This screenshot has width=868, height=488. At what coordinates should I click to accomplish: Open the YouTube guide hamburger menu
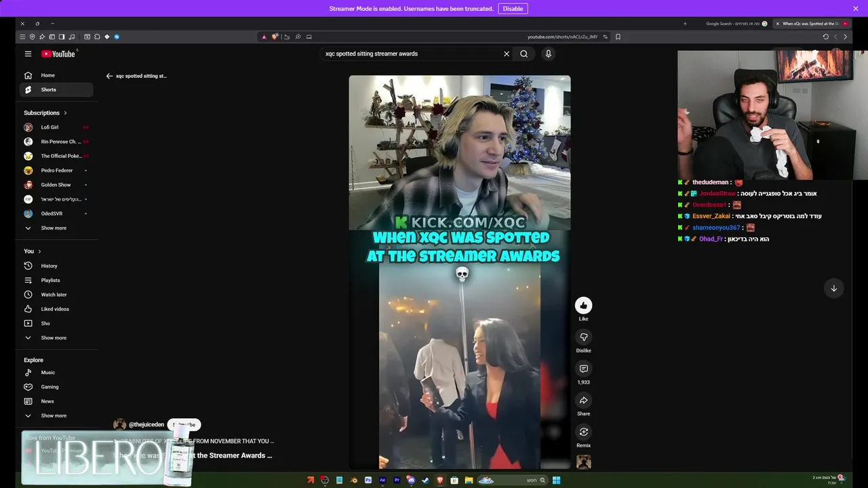click(x=28, y=54)
